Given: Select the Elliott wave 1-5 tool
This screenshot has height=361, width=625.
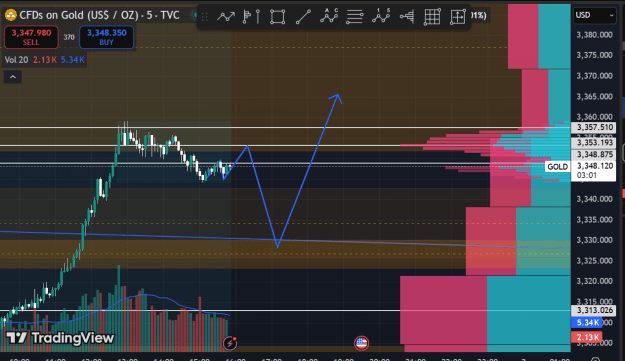Looking at the screenshot, I should coord(381,16).
